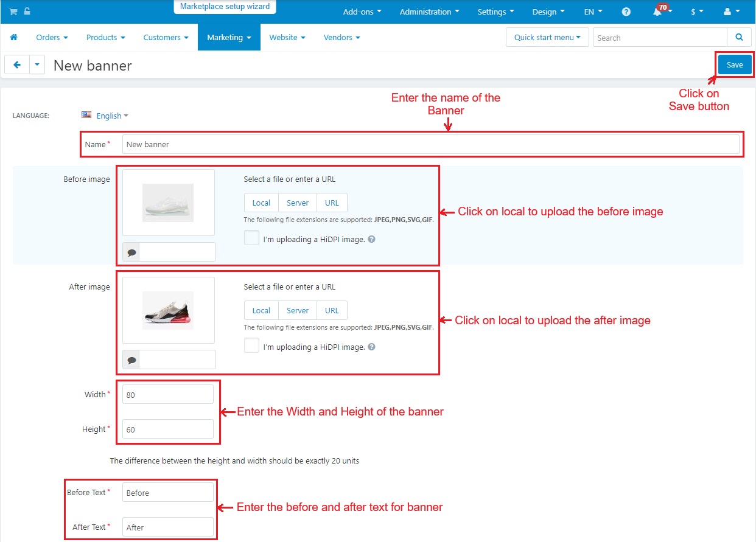Click Local for Before image
This screenshot has width=756, height=542.
point(261,203)
